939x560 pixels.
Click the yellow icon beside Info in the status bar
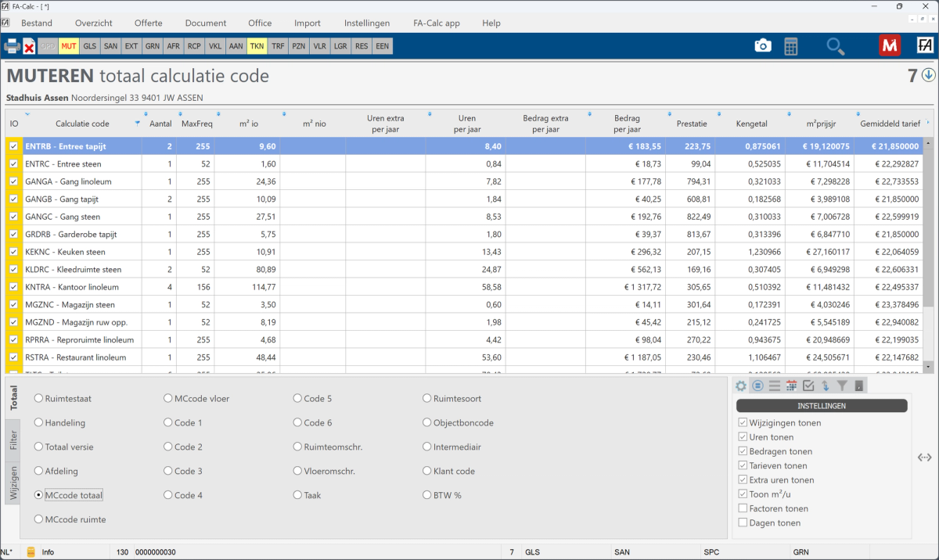click(31, 552)
